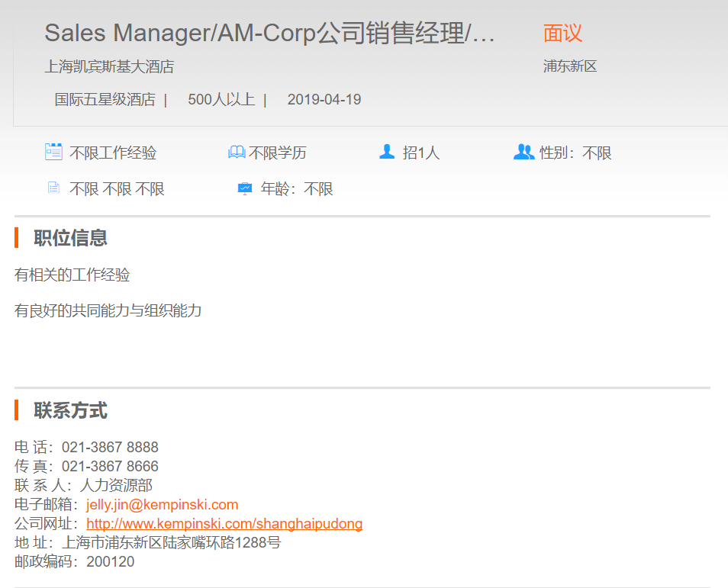Click the 职位信息 section heading

pos(70,238)
